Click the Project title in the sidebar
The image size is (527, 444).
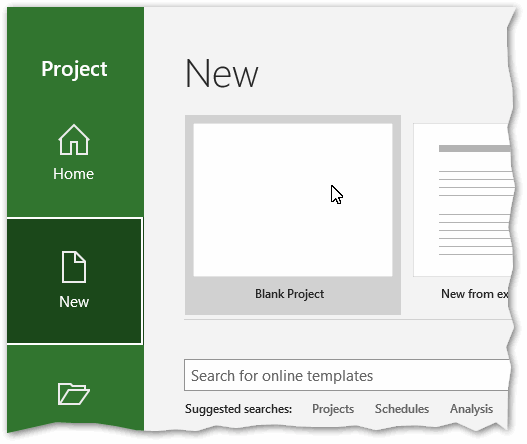point(74,69)
